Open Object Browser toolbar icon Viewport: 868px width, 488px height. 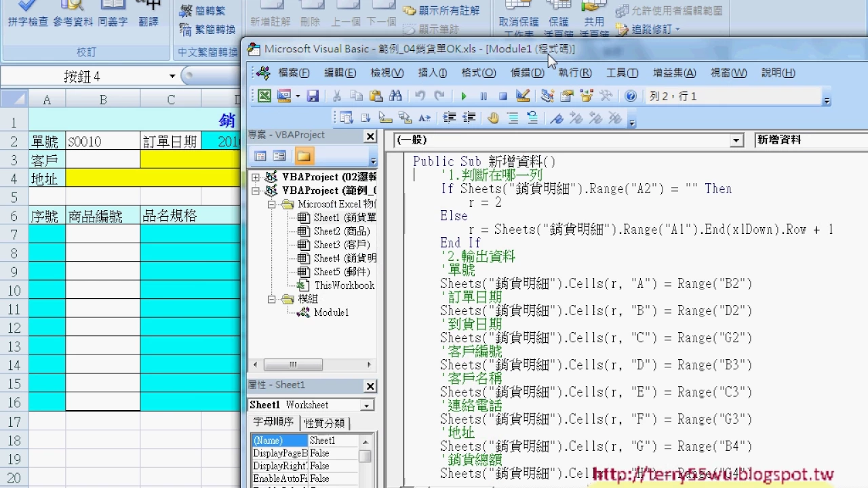587,96
